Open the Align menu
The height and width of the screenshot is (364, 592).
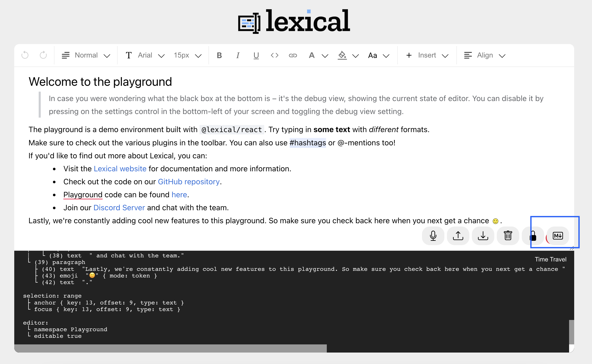point(484,55)
